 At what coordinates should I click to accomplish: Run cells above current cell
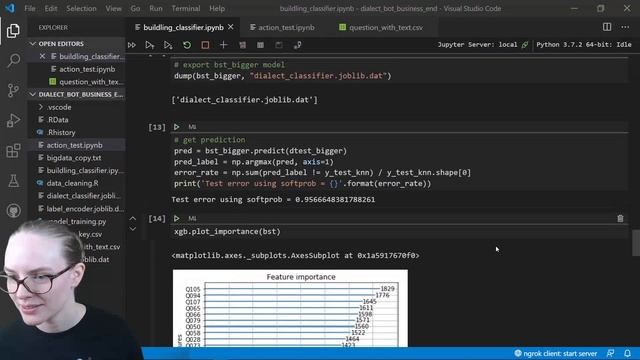[149, 45]
